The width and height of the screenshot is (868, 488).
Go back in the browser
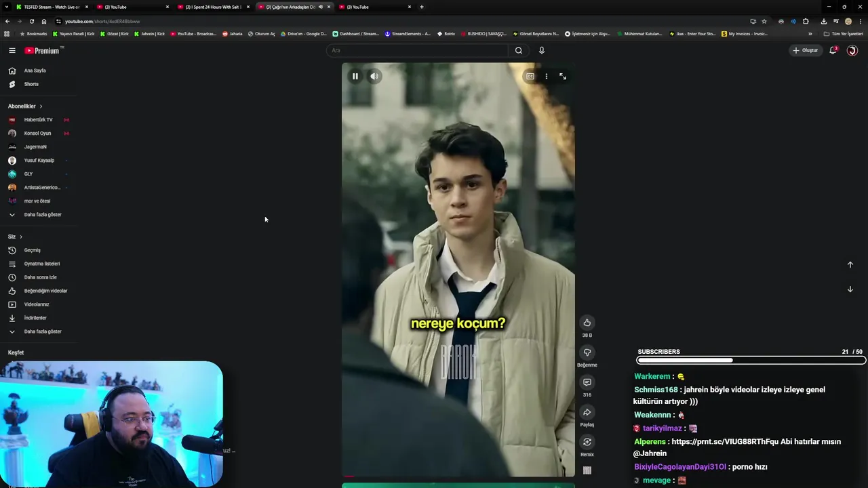tap(7, 21)
